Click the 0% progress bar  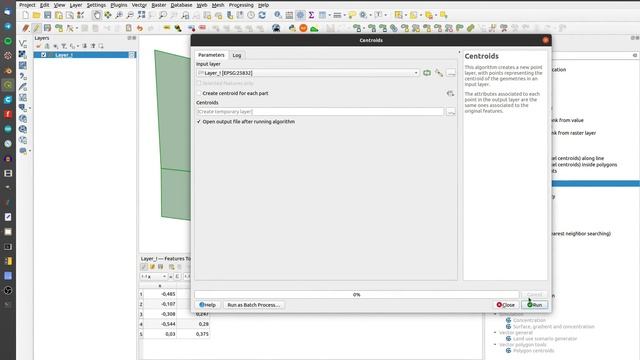(x=356, y=294)
